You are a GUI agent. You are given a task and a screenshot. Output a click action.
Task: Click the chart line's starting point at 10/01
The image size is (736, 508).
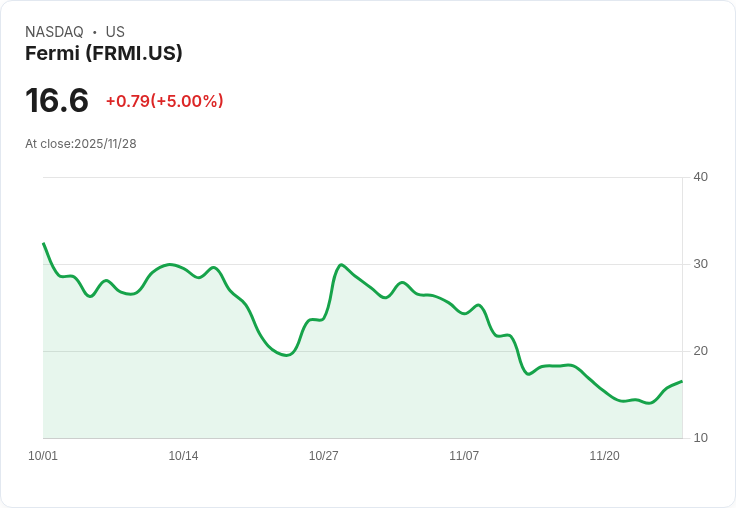tap(44, 243)
